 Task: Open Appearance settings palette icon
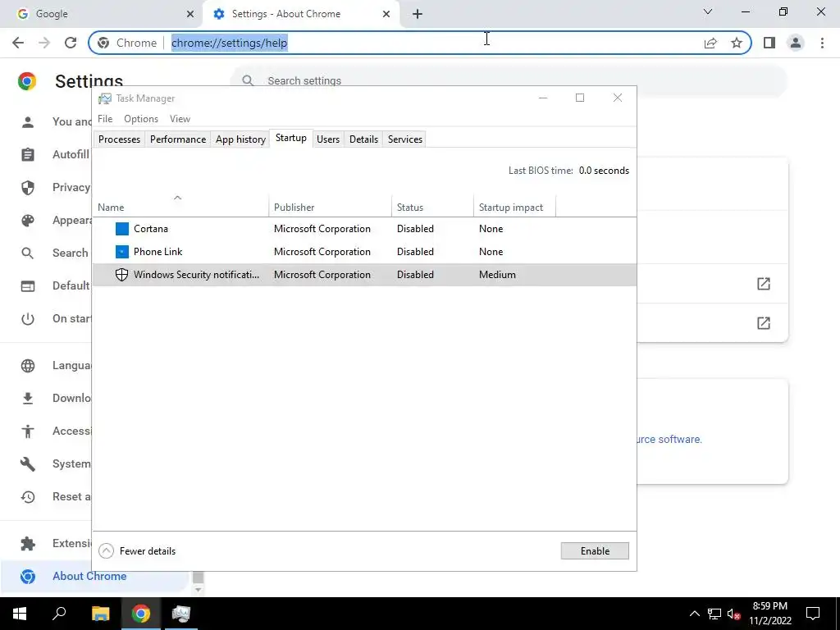tap(27, 221)
